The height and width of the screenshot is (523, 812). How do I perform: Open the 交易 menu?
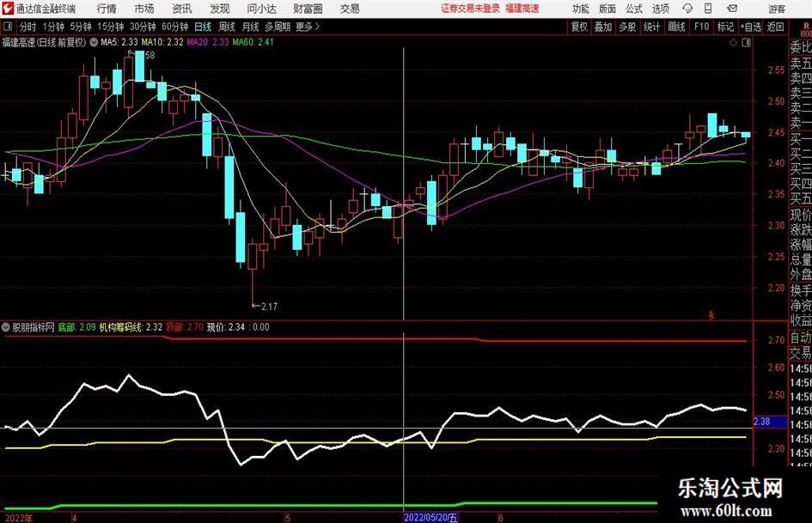(350, 9)
